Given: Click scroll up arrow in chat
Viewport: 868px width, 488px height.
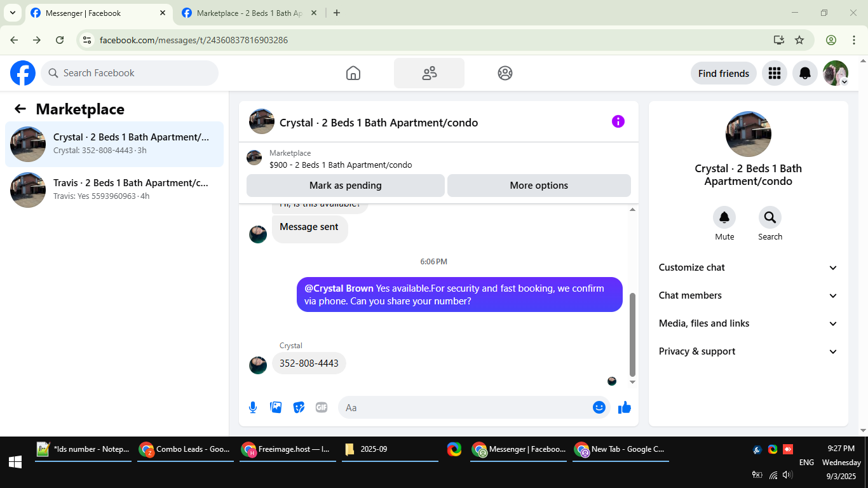Looking at the screenshot, I should (x=632, y=209).
